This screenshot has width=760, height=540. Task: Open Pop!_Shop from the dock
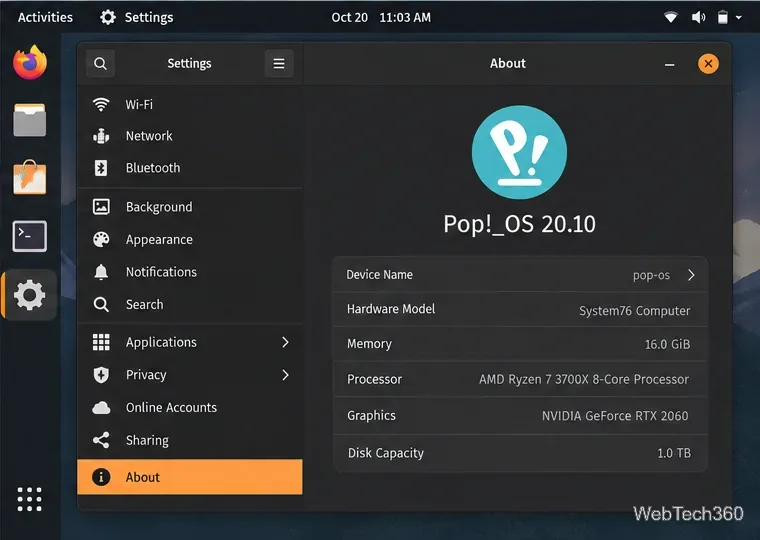[x=30, y=177]
